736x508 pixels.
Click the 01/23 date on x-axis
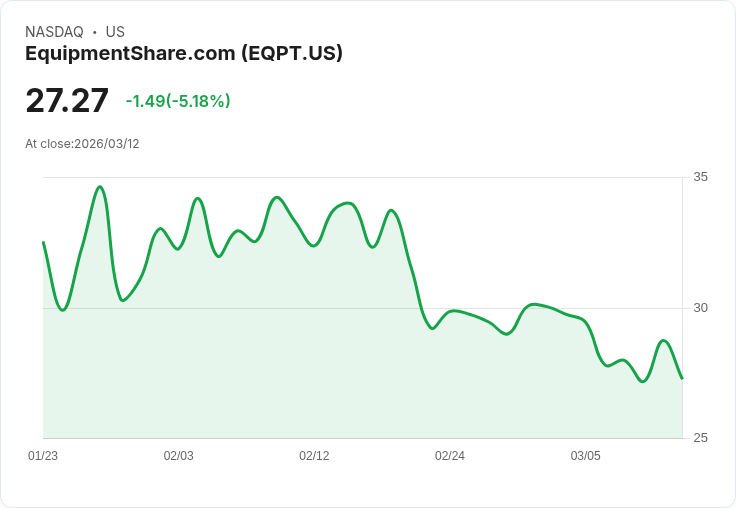pos(43,455)
